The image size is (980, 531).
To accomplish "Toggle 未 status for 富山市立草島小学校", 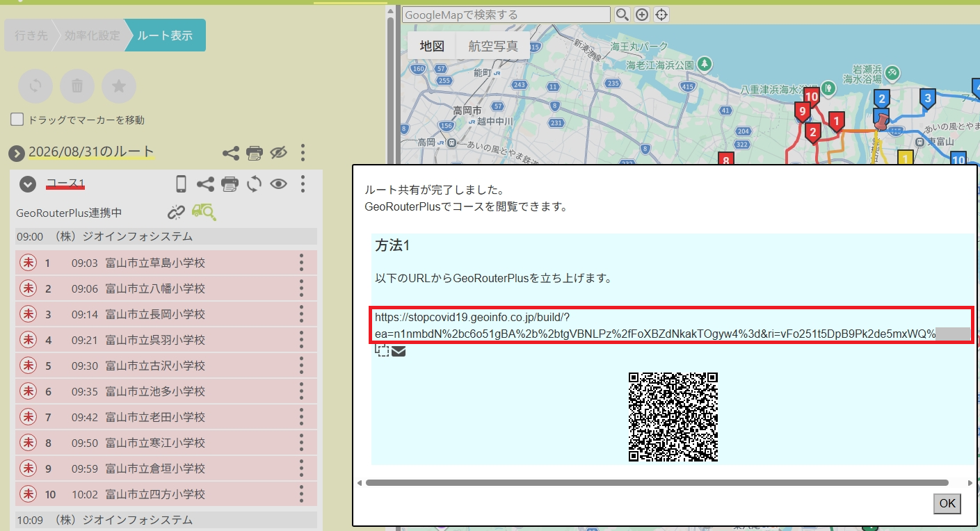I will pos(28,263).
